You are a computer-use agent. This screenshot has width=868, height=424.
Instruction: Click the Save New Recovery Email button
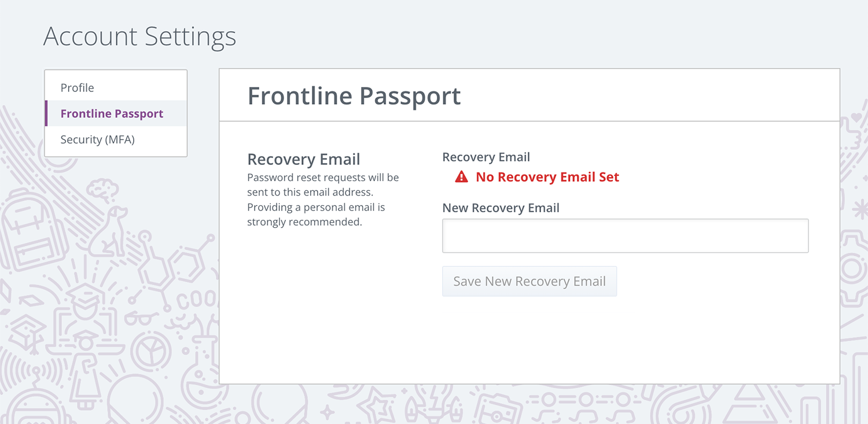pyautogui.click(x=529, y=281)
